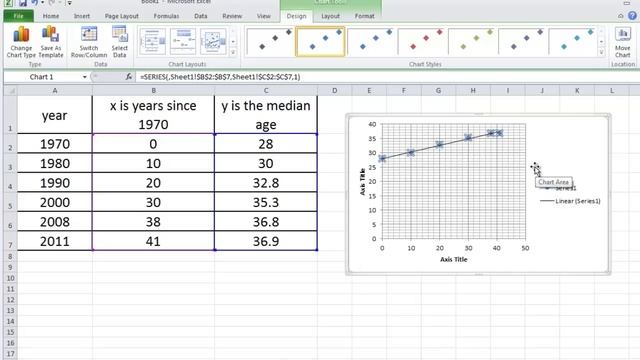The height and width of the screenshot is (360, 640).
Task: Select column B header
Action: tap(153, 91)
